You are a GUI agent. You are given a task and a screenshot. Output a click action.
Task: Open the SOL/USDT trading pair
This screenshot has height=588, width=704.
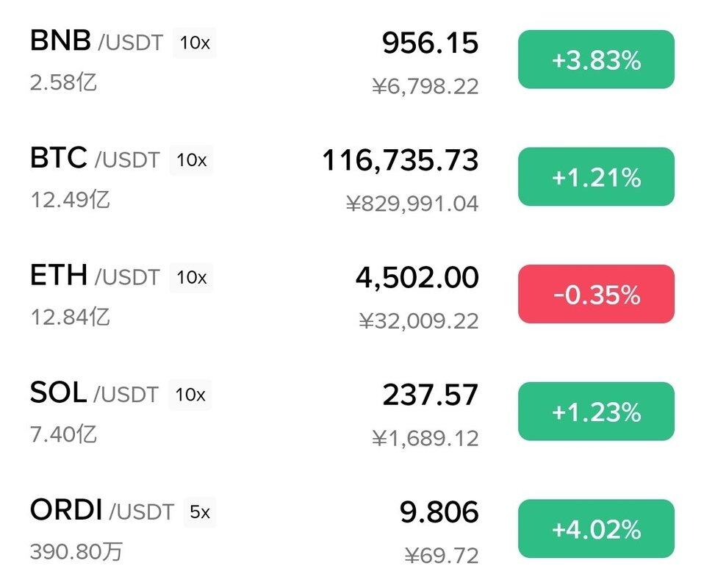(94, 393)
